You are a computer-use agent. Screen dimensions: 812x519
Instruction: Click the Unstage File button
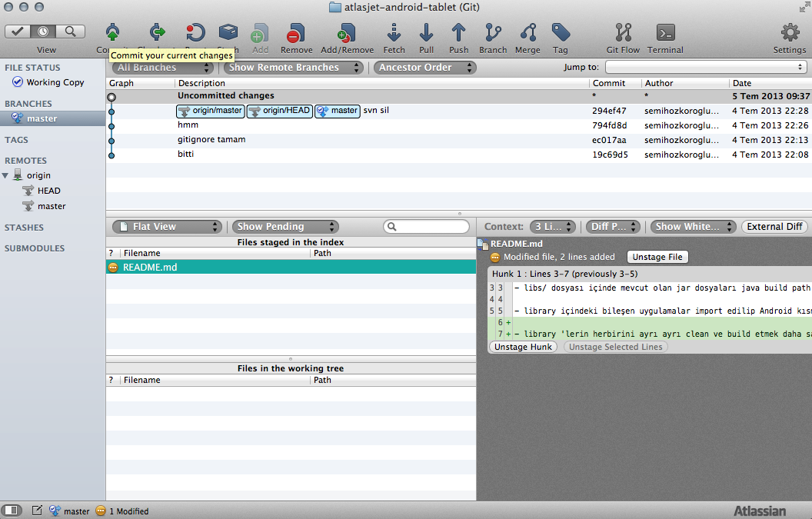pos(657,257)
